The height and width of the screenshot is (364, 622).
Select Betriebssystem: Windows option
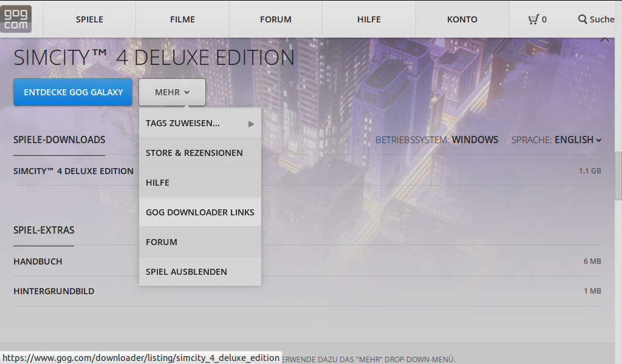[437, 140]
